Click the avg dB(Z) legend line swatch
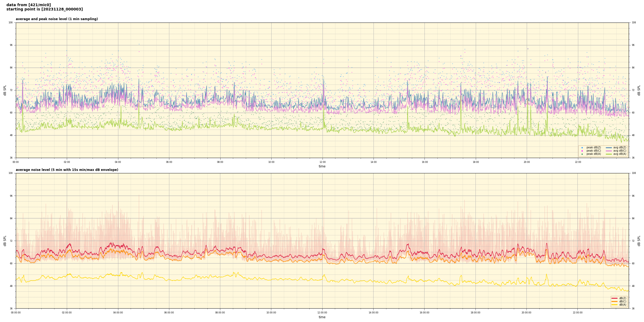The width and height of the screenshot is (644, 322). pyautogui.click(x=609, y=148)
